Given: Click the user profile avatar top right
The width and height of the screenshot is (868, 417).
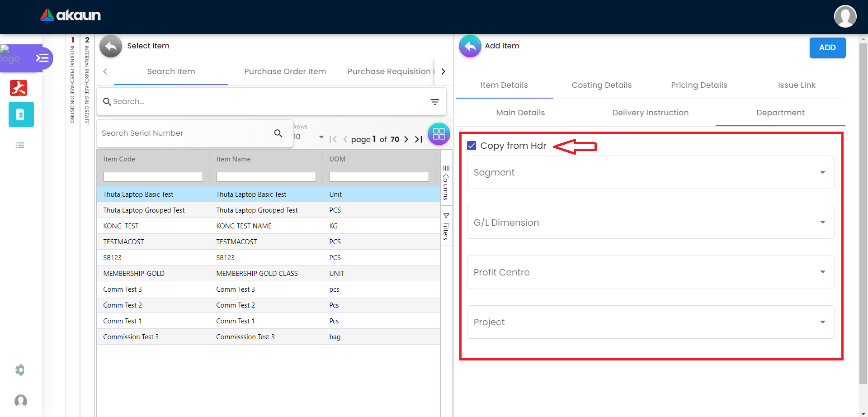Looking at the screenshot, I should coord(845,16).
